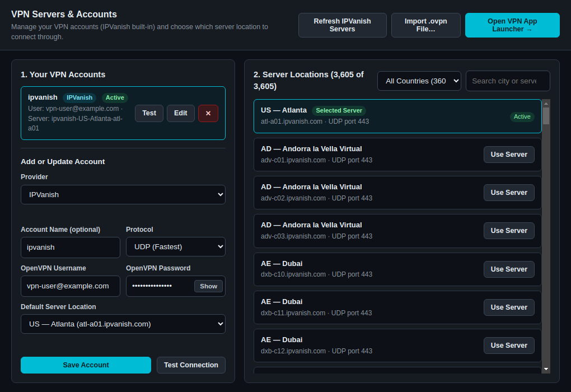Click the Default Server Location label
This screenshot has height=392, width=571.
(58, 307)
